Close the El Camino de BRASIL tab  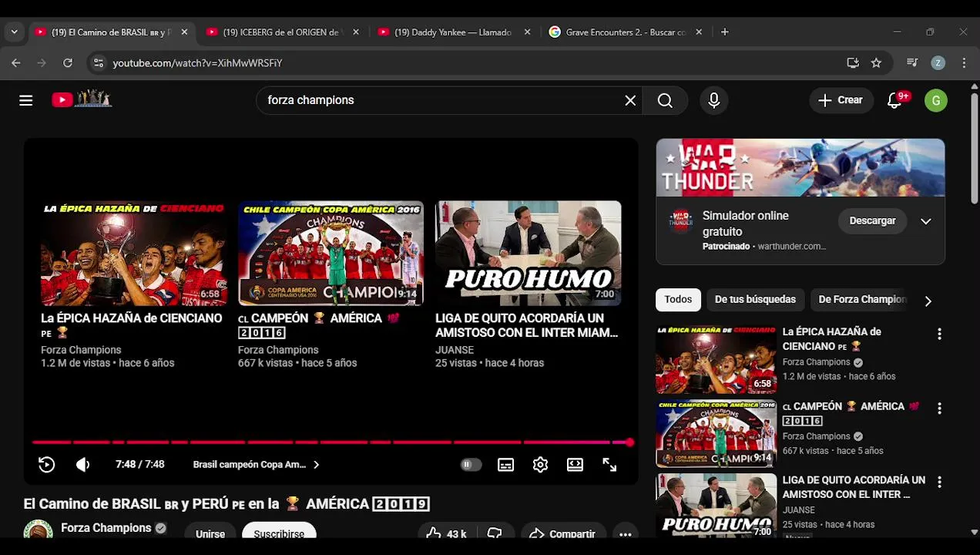coord(184,32)
